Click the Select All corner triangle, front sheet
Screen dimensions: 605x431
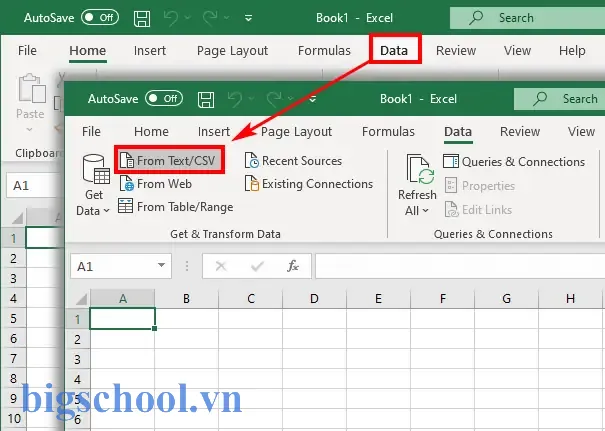point(81,299)
